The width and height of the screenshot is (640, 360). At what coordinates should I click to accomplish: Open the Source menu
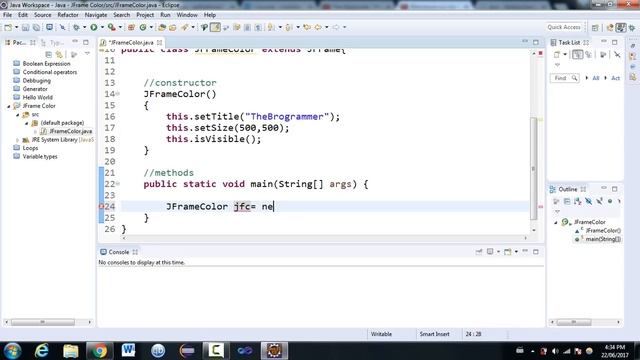[42, 15]
